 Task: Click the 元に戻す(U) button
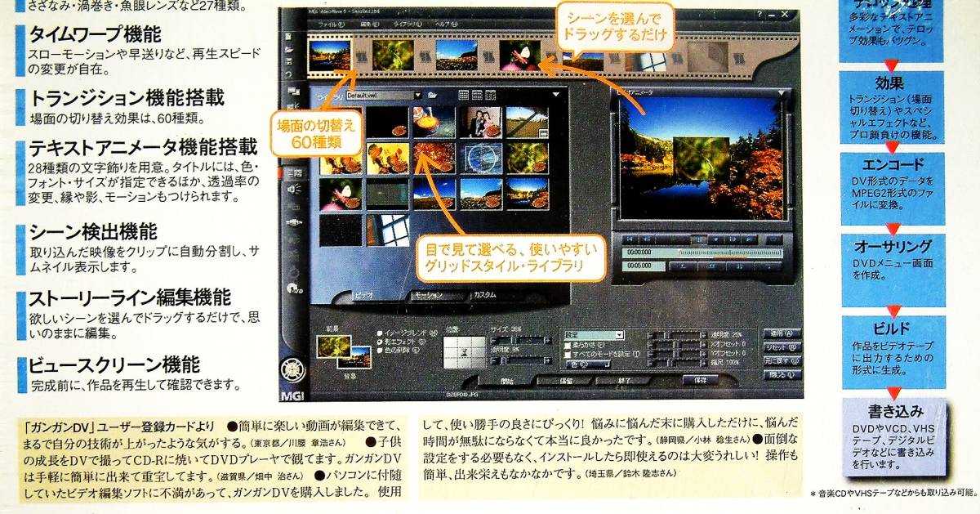coord(782,361)
